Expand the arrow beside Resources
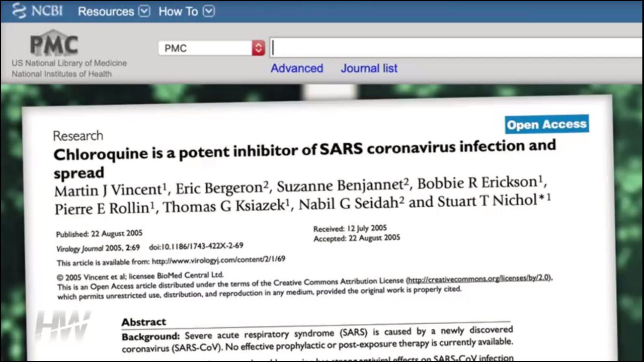 tap(144, 11)
